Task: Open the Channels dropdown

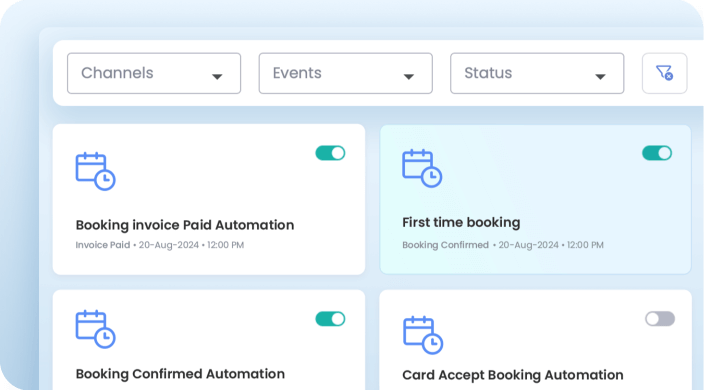Action: 154,73
